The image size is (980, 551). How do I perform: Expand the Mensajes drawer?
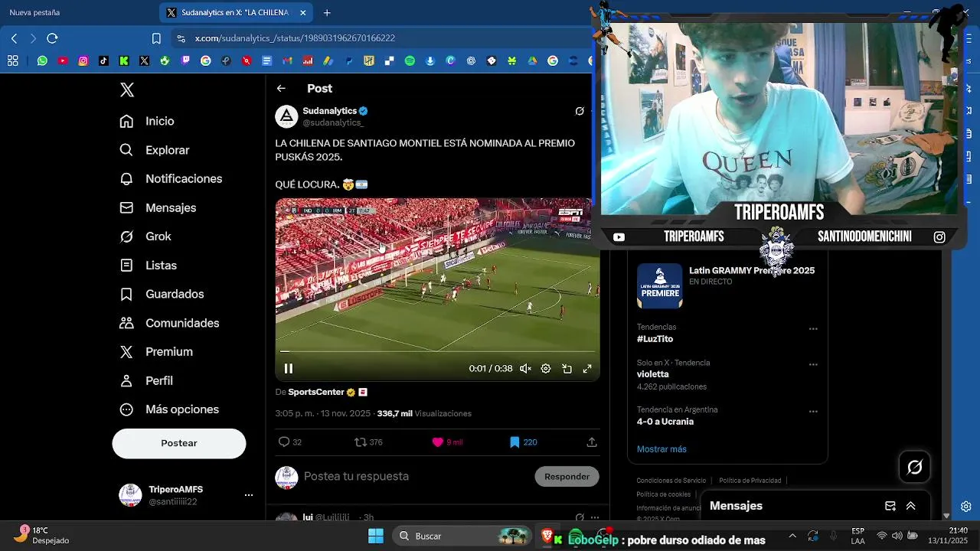click(x=911, y=506)
